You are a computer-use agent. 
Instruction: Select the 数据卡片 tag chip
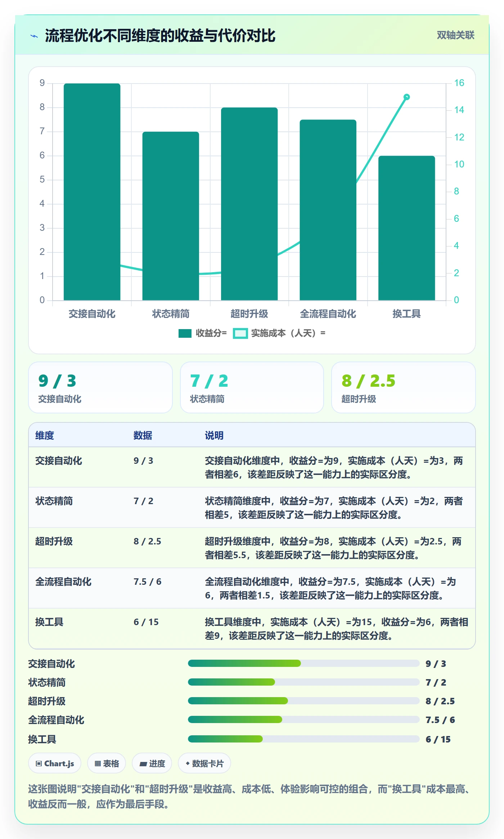coord(204,763)
